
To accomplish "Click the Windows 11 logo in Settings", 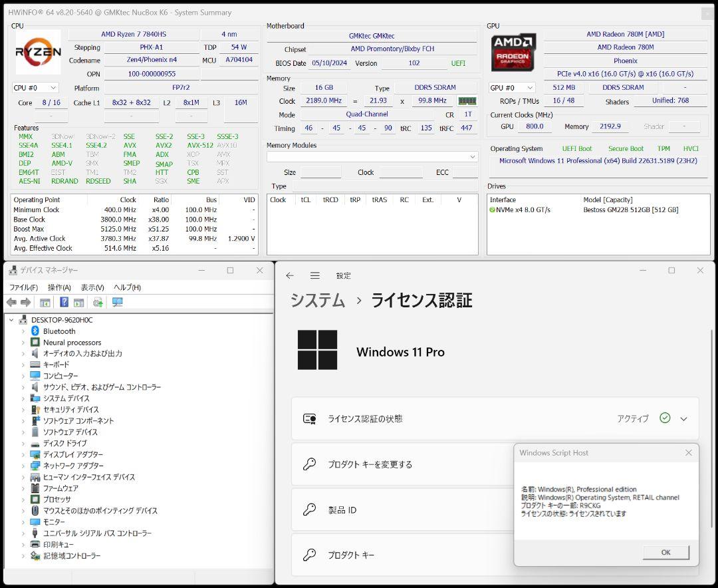I will tap(317, 350).
